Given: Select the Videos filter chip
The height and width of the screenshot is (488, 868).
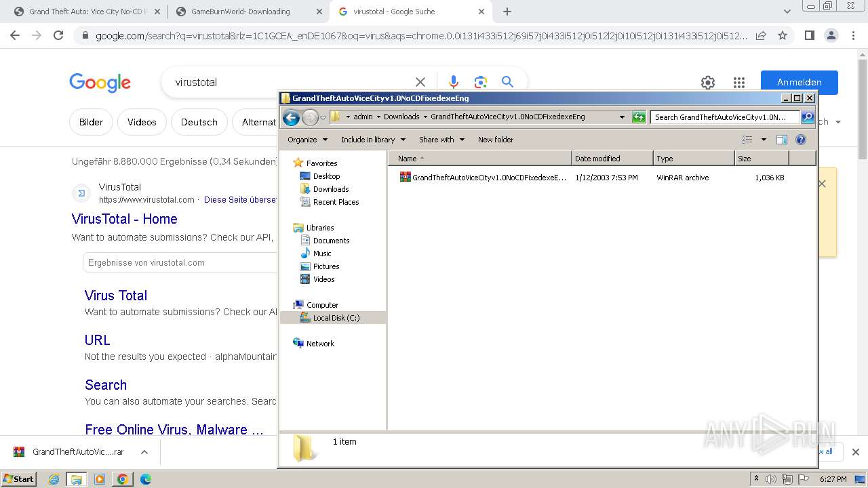Looking at the screenshot, I should coord(142,122).
